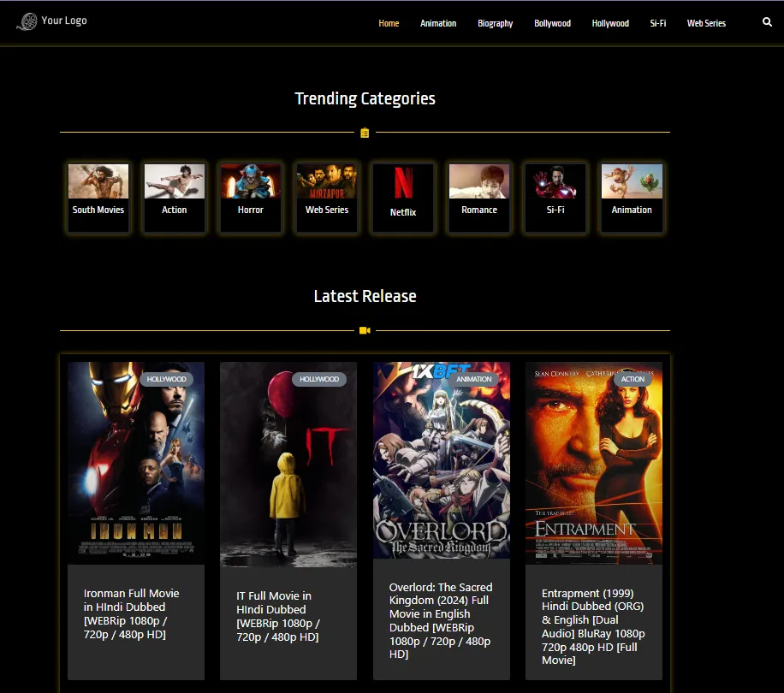Click the Action category label

click(x=174, y=210)
